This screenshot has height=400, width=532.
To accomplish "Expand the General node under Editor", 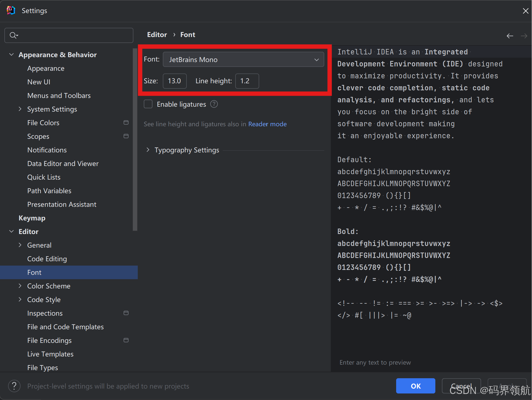I will pos(20,245).
